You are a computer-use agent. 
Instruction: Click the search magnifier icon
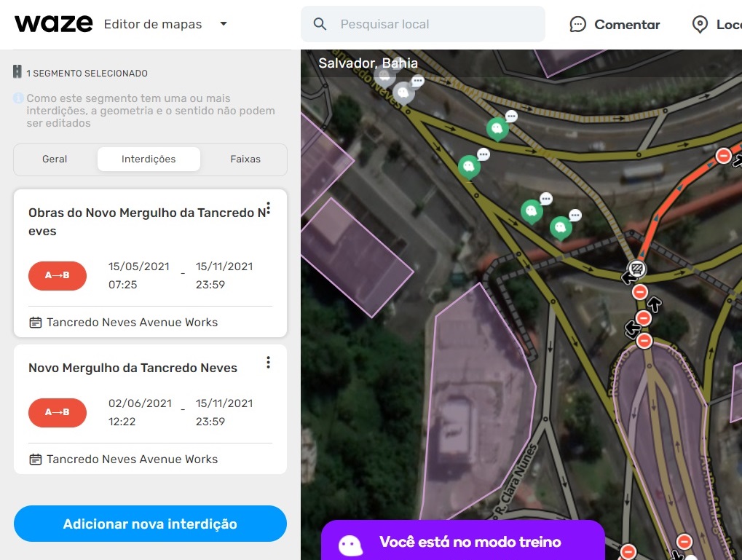[320, 24]
